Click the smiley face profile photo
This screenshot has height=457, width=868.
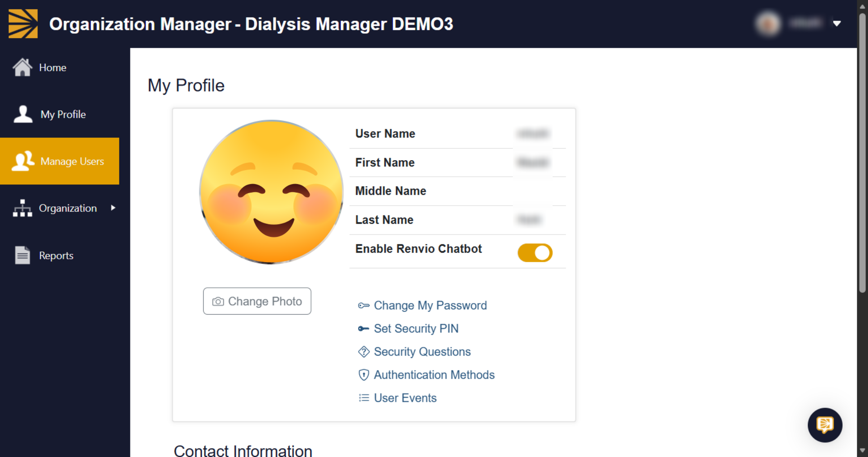click(271, 192)
